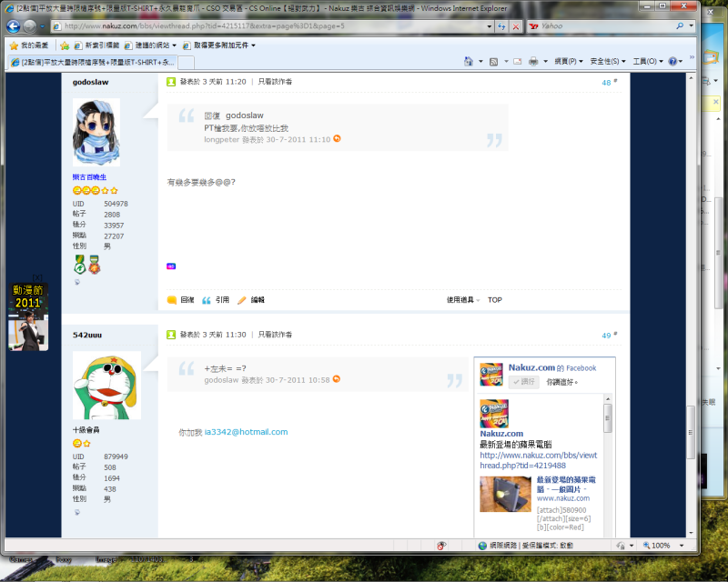The image size is (728, 582).
Task: Click the RSS feeds icon
Action: point(493,61)
